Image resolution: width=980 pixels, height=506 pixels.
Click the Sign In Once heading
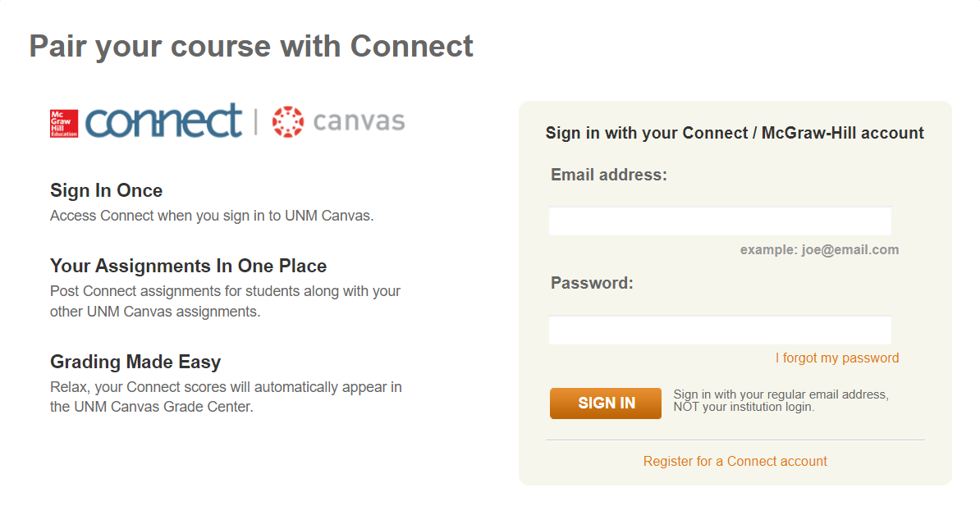[106, 190]
